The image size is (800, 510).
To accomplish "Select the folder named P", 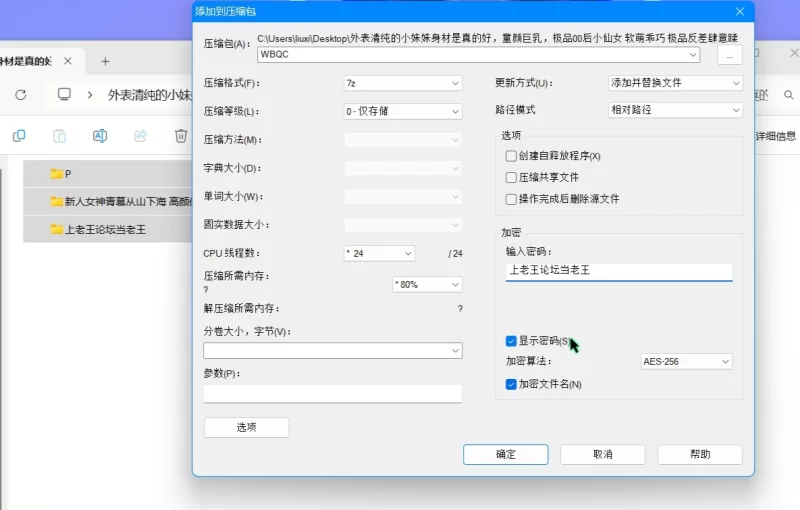I will pos(108,174).
